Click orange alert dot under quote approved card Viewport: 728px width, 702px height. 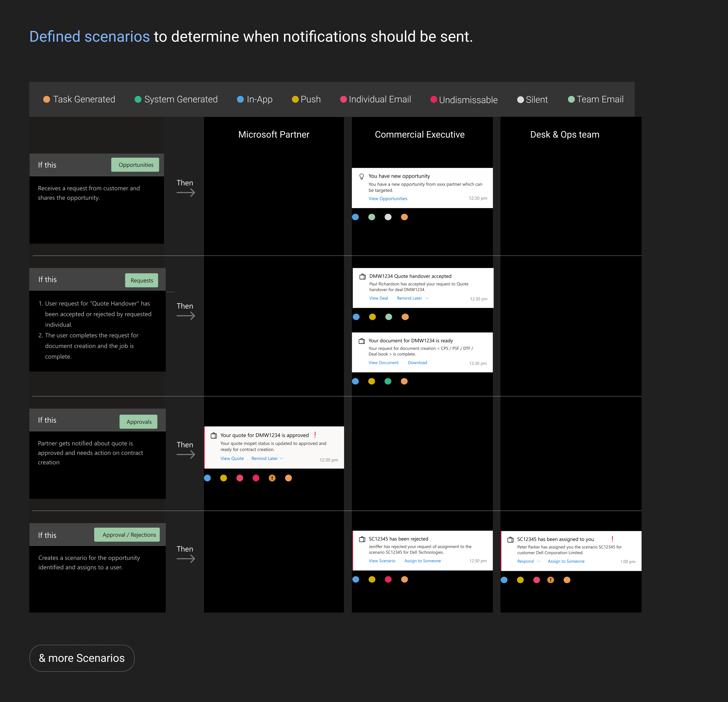click(272, 478)
